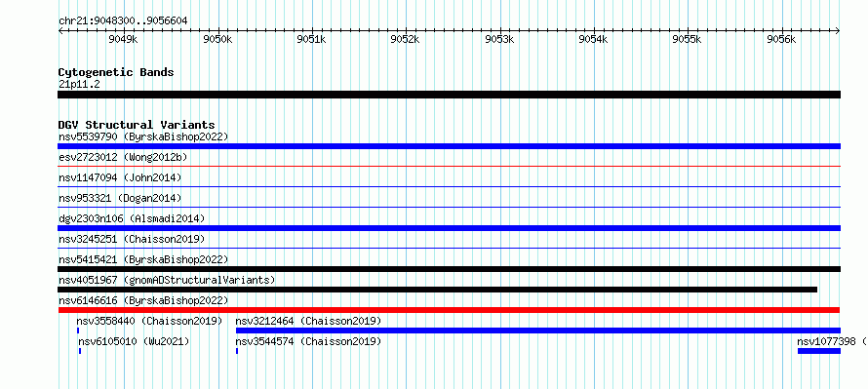This screenshot has height=389, width=868.
Task: Click the nsv5539790 (ByrskaBishop2022) variant label
Action: tap(143, 136)
